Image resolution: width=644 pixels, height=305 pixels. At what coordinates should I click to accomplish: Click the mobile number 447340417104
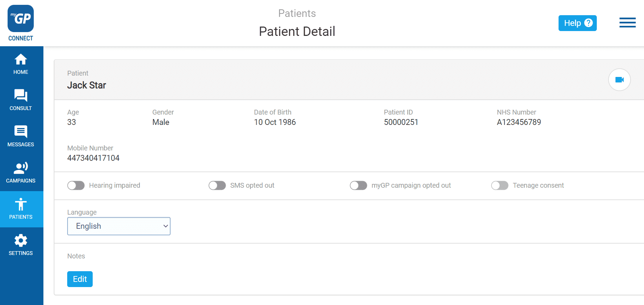click(x=93, y=158)
